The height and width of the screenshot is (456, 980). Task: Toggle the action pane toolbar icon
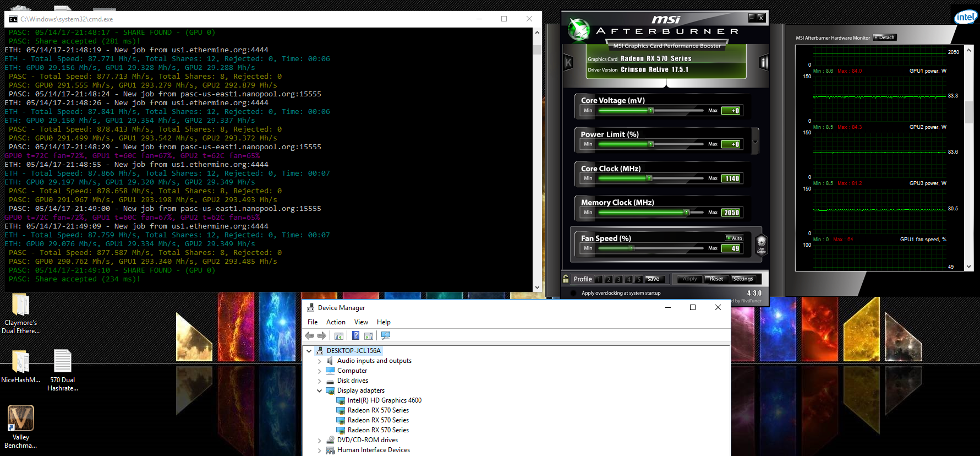coord(369,335)
